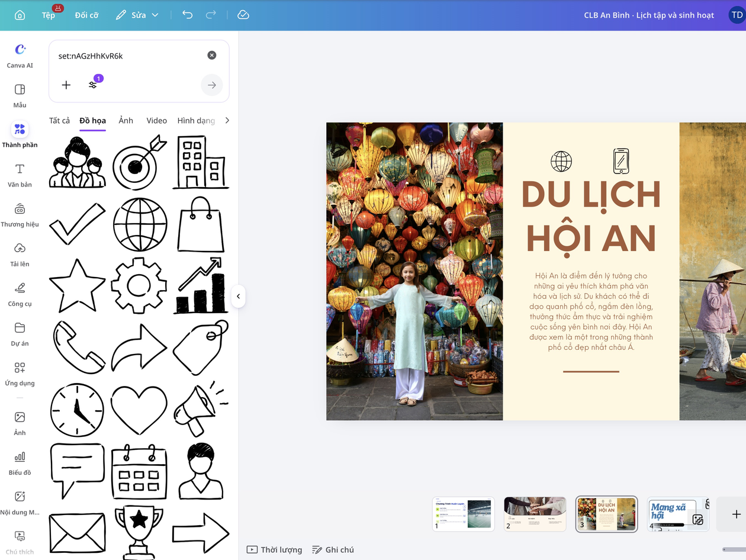Open the Công cụ tools panel
This screenshot has height=560, width=746.
click(20, 293)
